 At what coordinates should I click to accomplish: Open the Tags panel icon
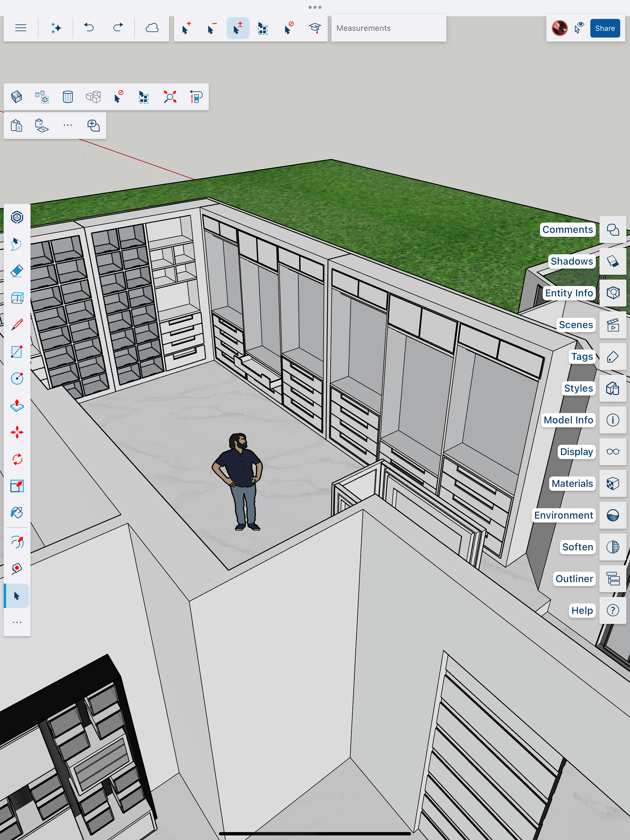point(612,357)
